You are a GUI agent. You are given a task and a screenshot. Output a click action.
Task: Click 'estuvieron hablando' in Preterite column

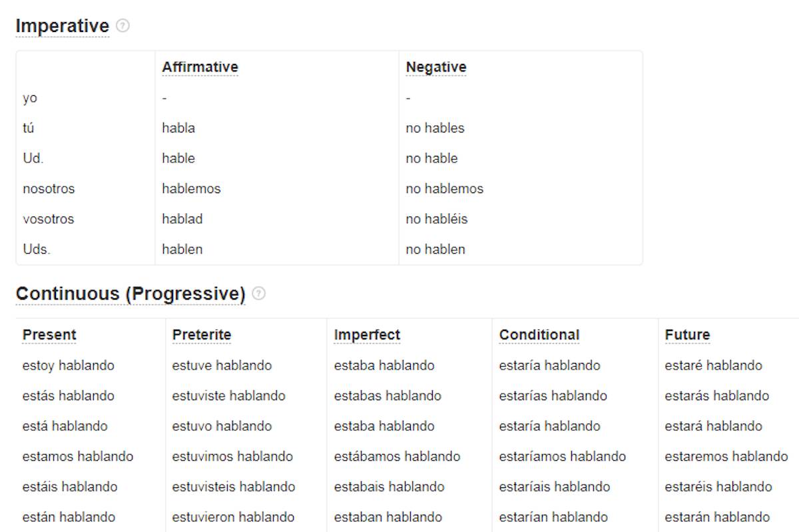[233, 517]
